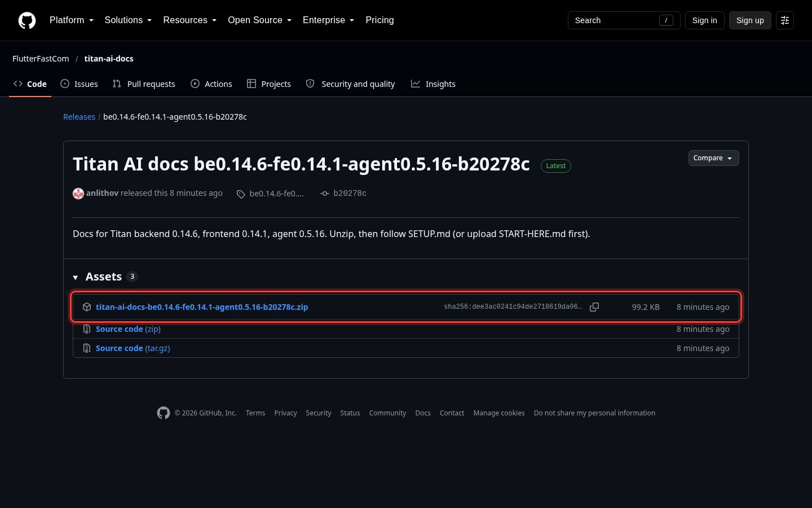812x508 pixels.
Task: Open the Pull requests tab
Action: (x=144, y=84)
